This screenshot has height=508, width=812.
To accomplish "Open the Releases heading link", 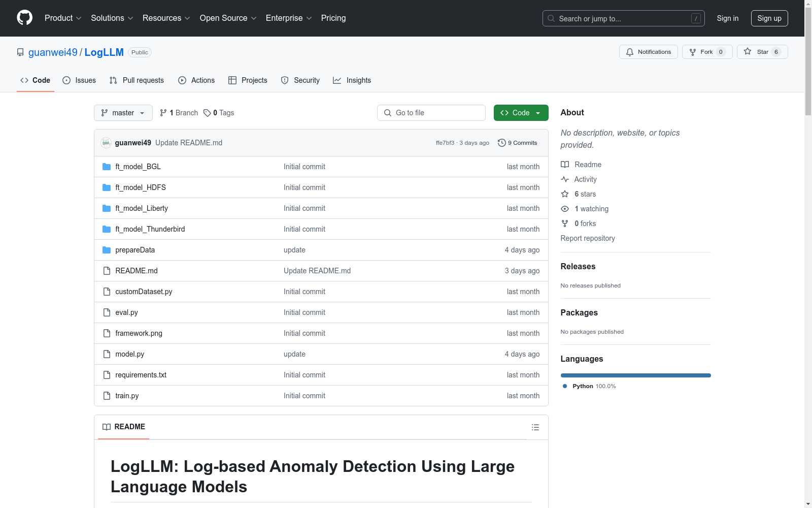I will [x=578, y=266].
